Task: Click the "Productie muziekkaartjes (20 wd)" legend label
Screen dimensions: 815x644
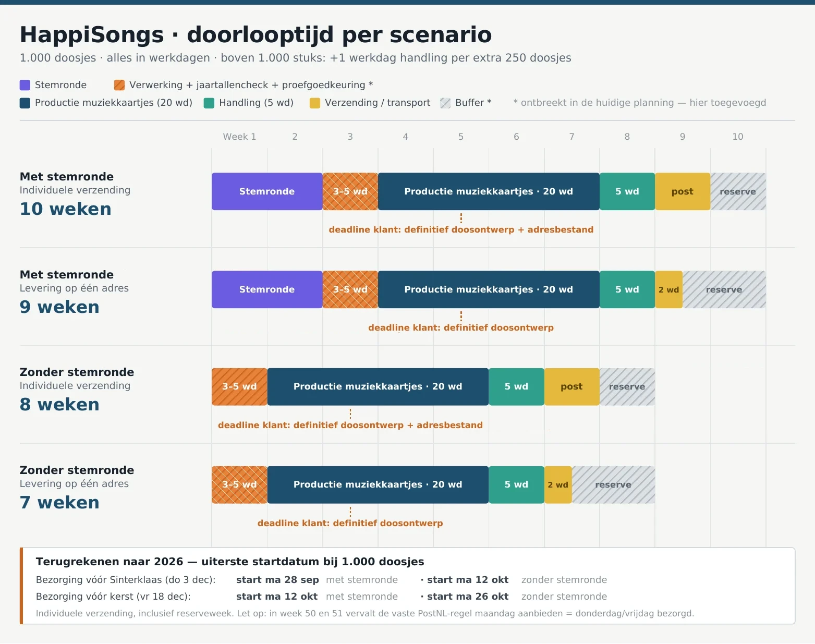Action: tap(114, 103)
